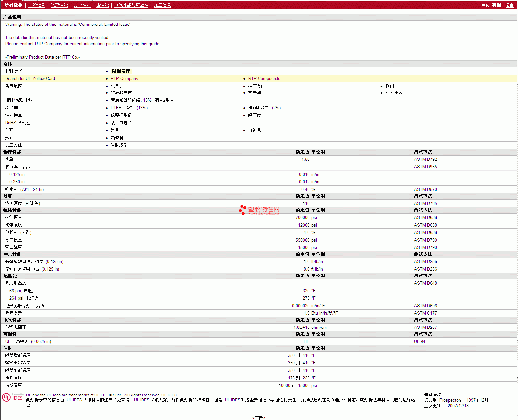Follow the RTP Company link
Image resolution: width=518 pixels, height=420 pixels.
(x=124, y=78)
